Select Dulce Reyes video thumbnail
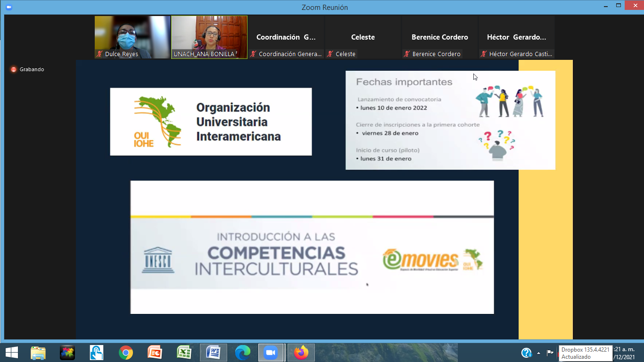The image size is (644, 362). tap(132, 37)
